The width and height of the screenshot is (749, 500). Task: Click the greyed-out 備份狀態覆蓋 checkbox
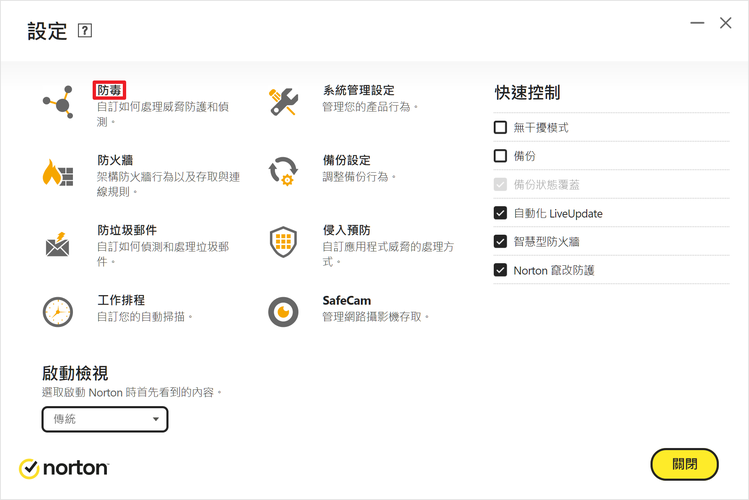500,184
